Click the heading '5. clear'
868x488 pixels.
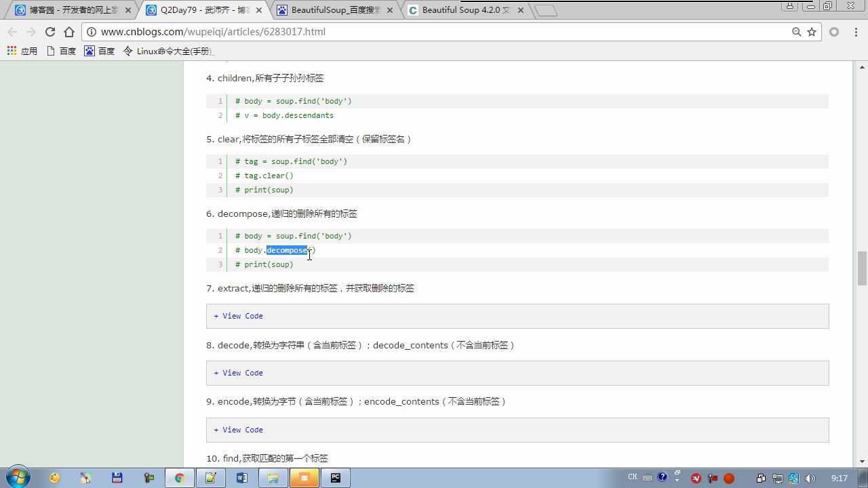[309, 139]
